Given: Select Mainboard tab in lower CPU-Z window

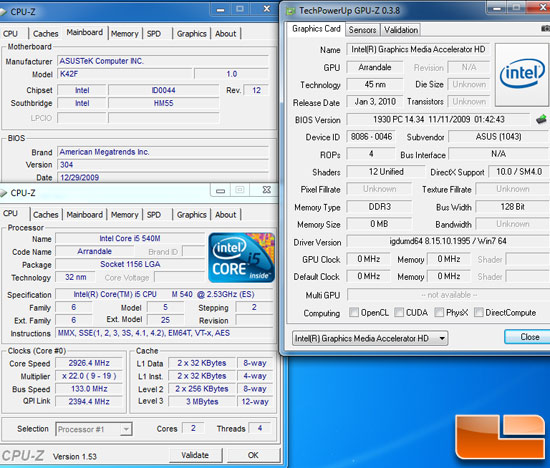Looking at the screenshot, I should click(85, 215).
